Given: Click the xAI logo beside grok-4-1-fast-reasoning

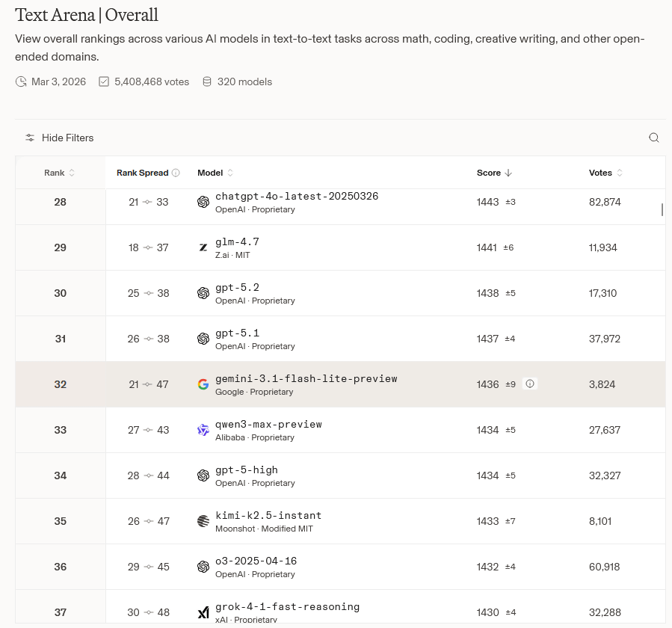Looking at the screenshot, I should (203, 612).
